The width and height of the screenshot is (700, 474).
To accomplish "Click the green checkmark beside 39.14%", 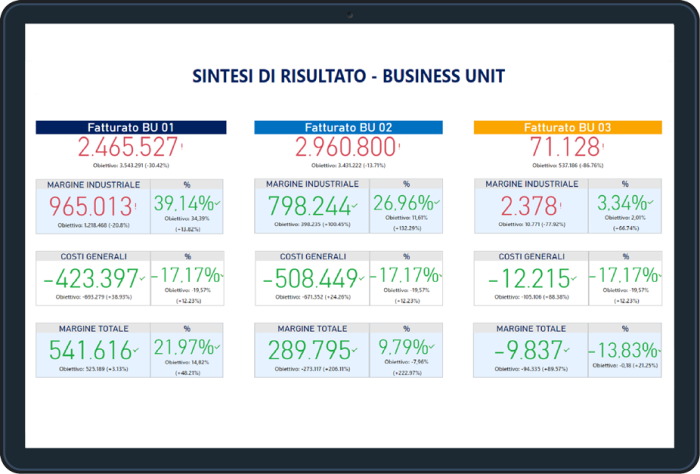I will pyautogui.click(x=218, y=207).
